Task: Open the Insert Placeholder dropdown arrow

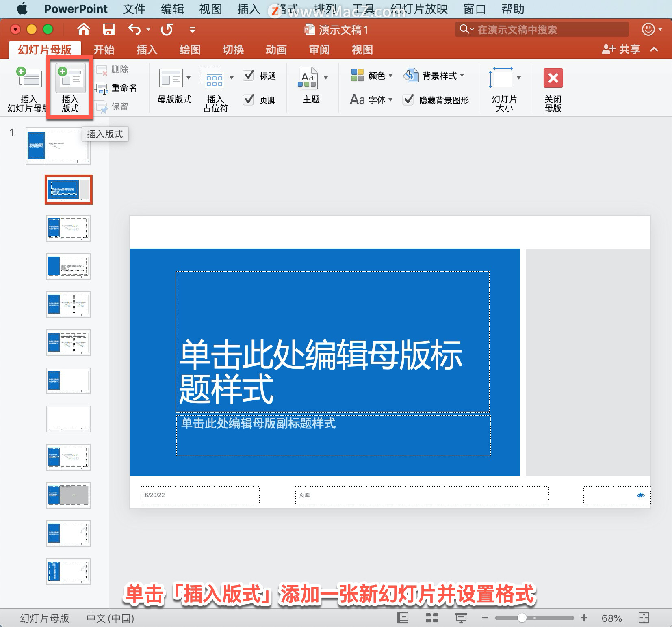Action: 232,78
